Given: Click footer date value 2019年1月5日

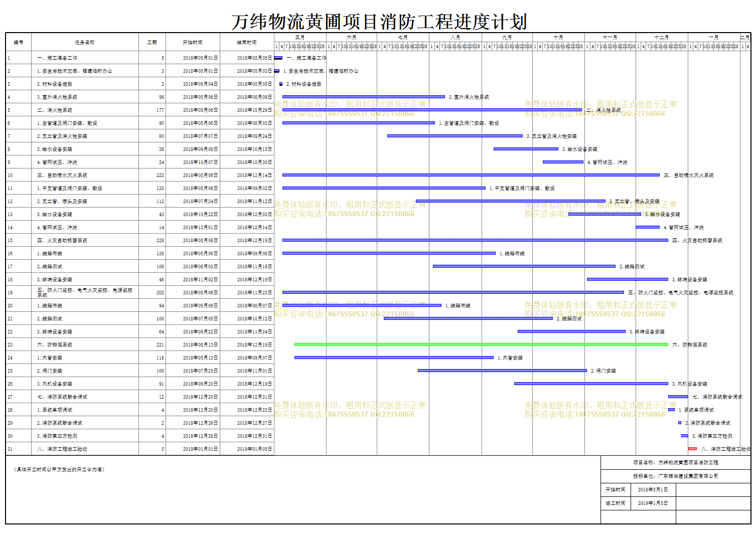Looking at the screenshot, I should click(653, 503).
